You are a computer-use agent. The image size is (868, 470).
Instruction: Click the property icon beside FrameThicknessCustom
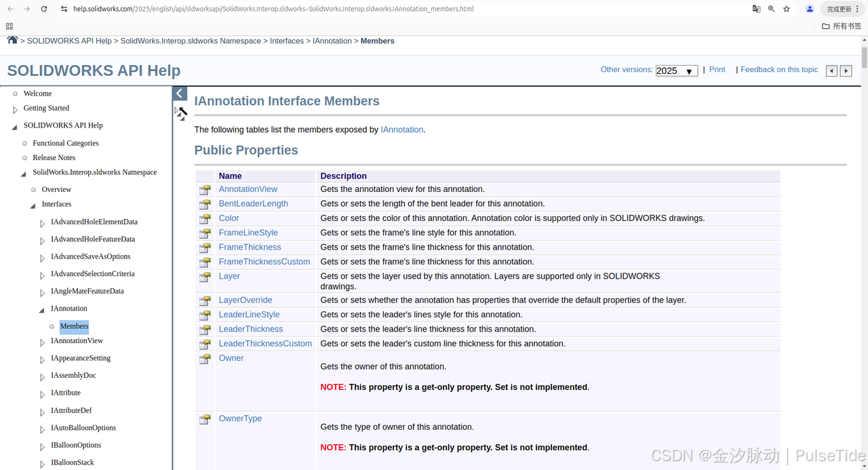tap(205, 262)
